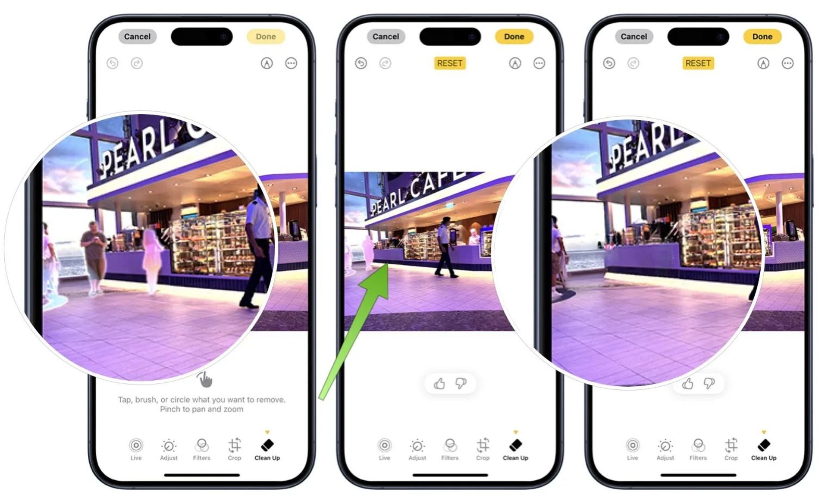Click the undo arrow icon
Image resolution: width=828 pixels, height=504 pixels.
point(113,63)
